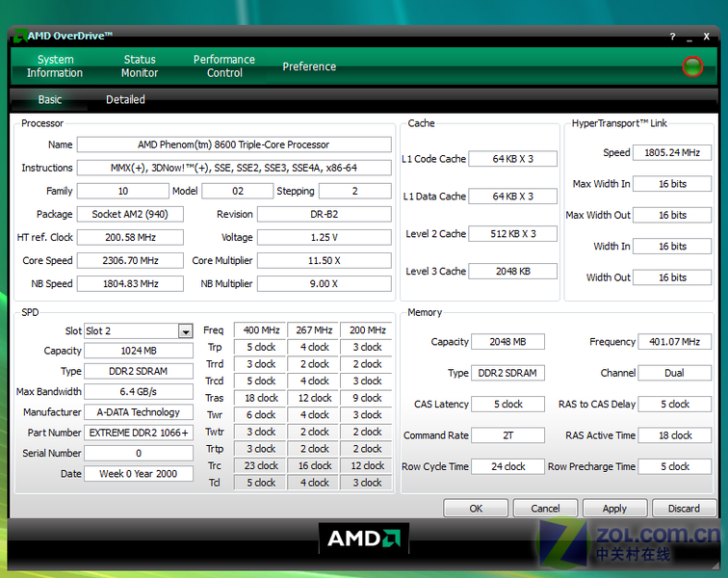Click the Tras 18 clock cell

coord(261,398)
